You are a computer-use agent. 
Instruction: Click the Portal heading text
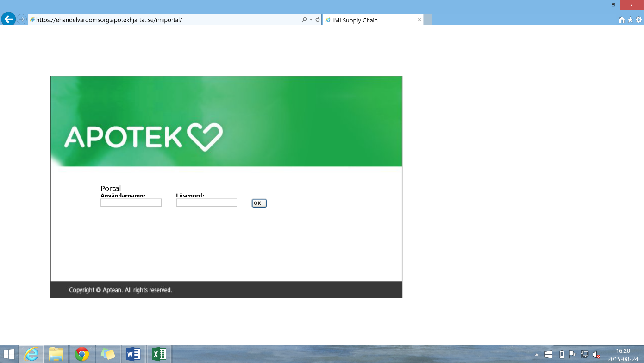click(111, 188)
